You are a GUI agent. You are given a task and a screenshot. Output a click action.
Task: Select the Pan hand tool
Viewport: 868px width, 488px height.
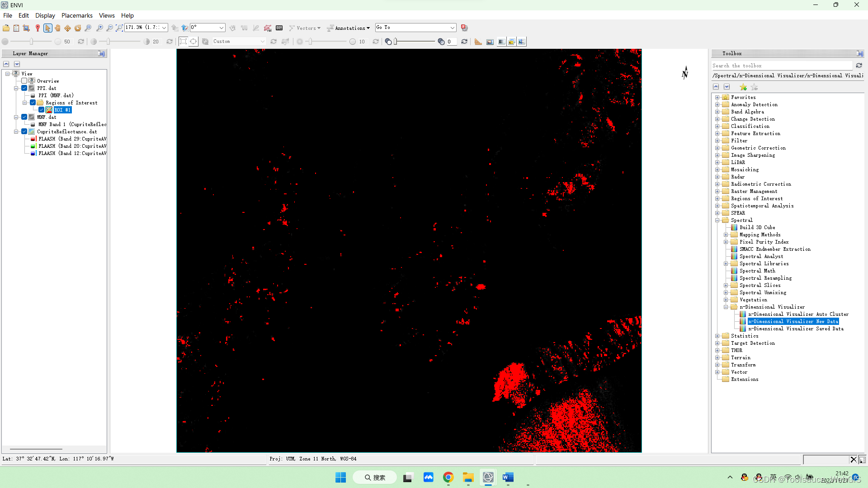(x=57, y=28)
